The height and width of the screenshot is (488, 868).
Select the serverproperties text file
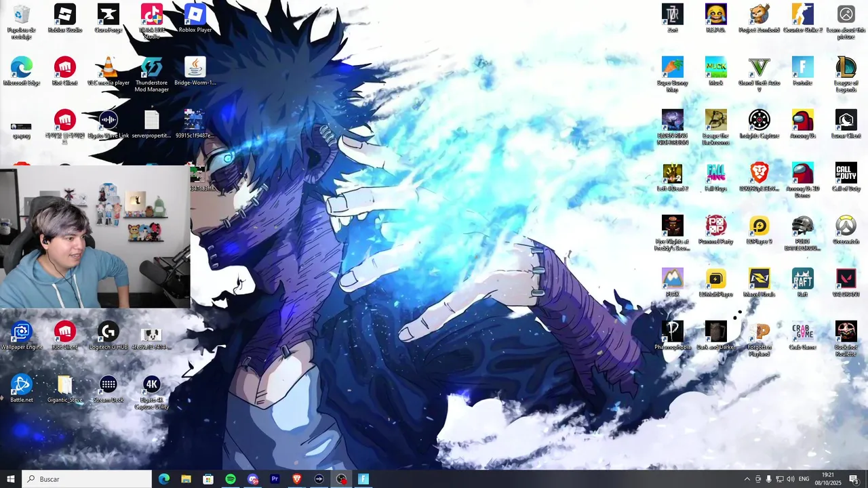pos(152,124)
